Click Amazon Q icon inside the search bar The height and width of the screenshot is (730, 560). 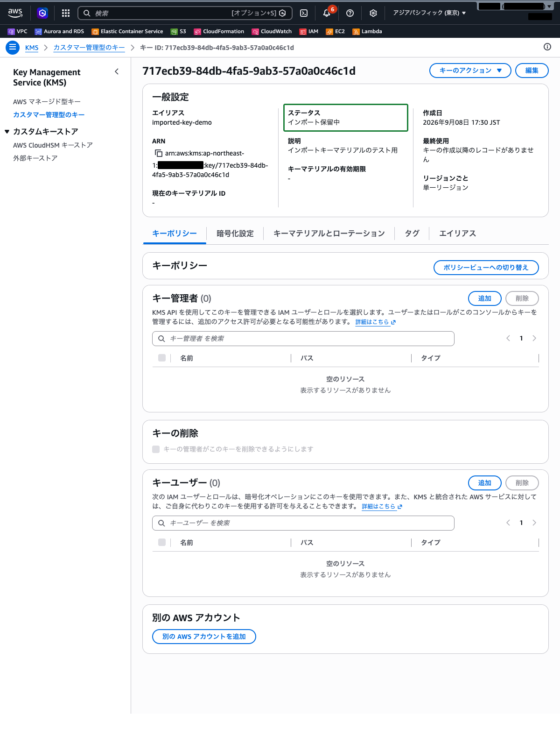pos(282,13)
